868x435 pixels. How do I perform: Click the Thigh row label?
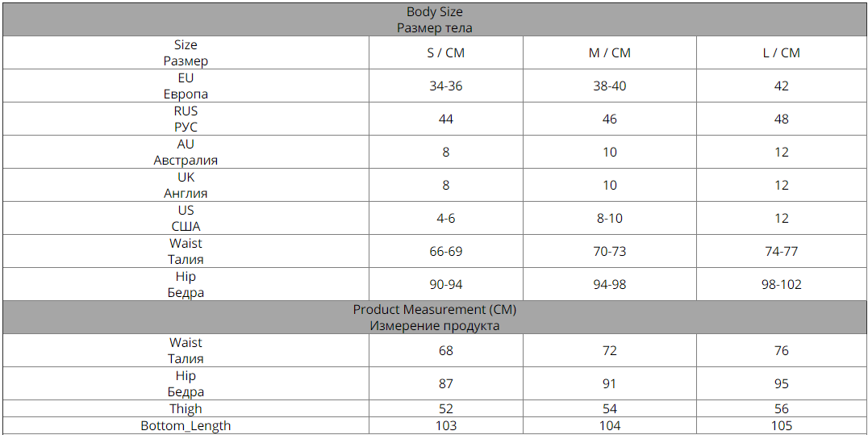coord(186,409)
